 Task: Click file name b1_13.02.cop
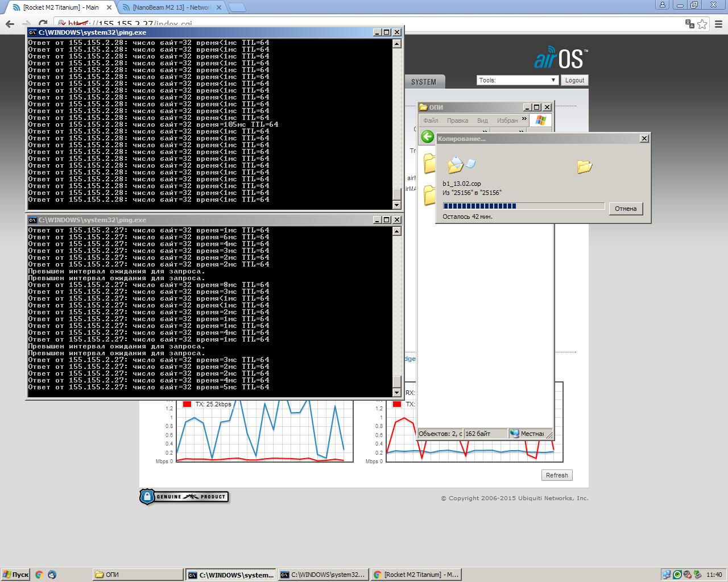[x=462, y=184]
